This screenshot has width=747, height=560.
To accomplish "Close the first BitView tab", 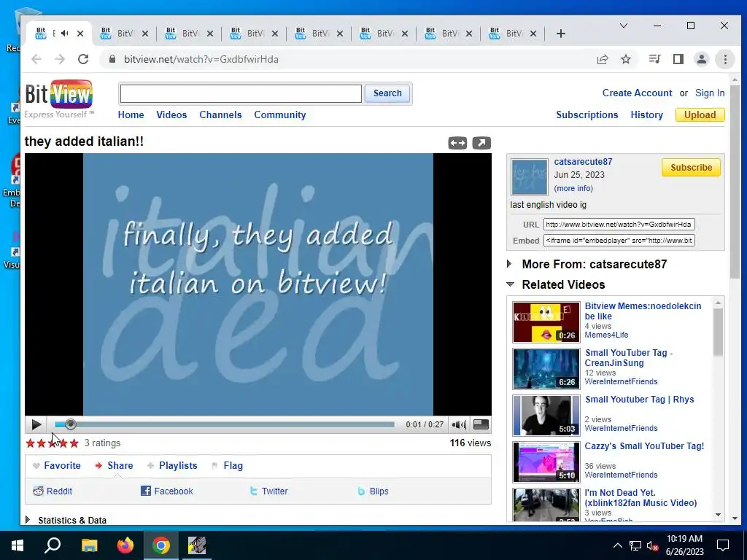I will click(x=80, y=34).
